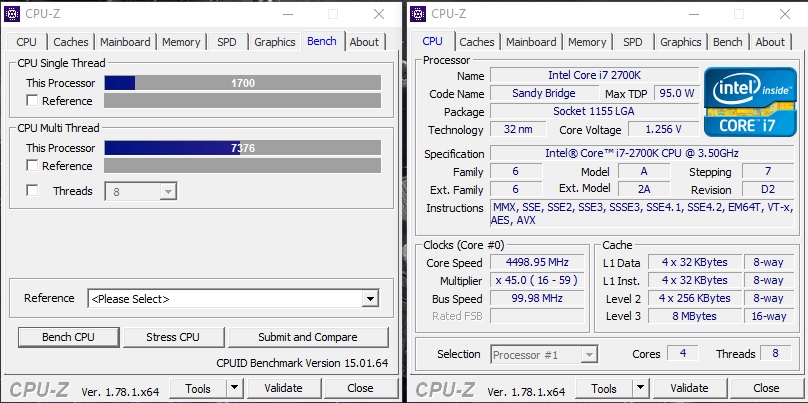Click the Name field Intel Core i7 2700K
Screen dimensions: 808x403
(595, 75)
